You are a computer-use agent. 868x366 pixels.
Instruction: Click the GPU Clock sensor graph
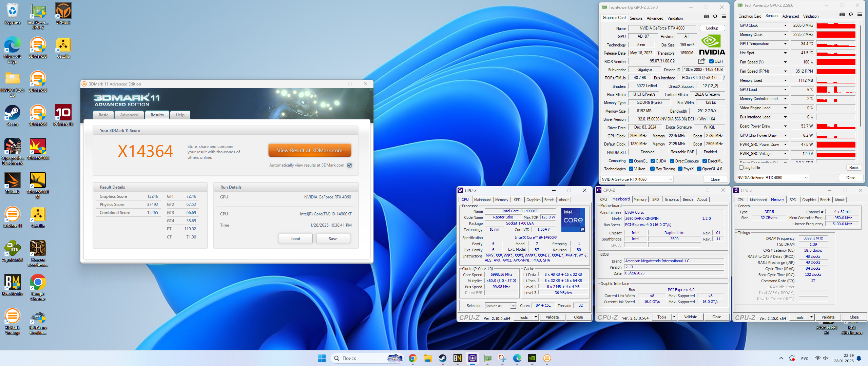(x=836, y=25)
